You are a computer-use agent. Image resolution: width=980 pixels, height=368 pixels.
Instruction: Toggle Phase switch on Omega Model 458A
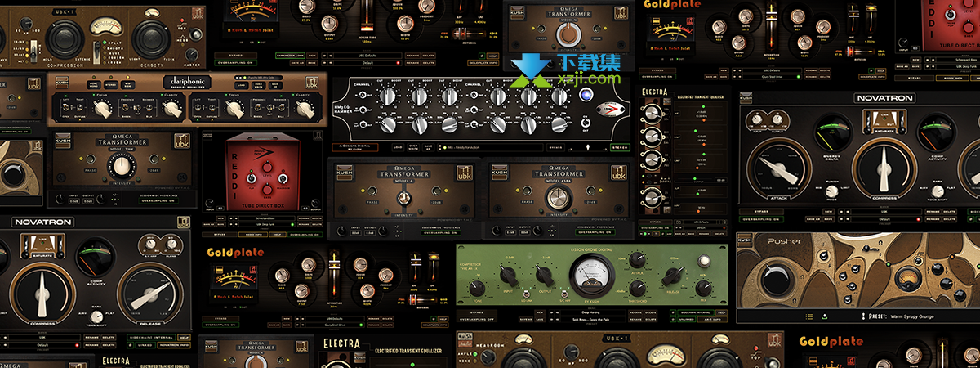pos(527,191)
